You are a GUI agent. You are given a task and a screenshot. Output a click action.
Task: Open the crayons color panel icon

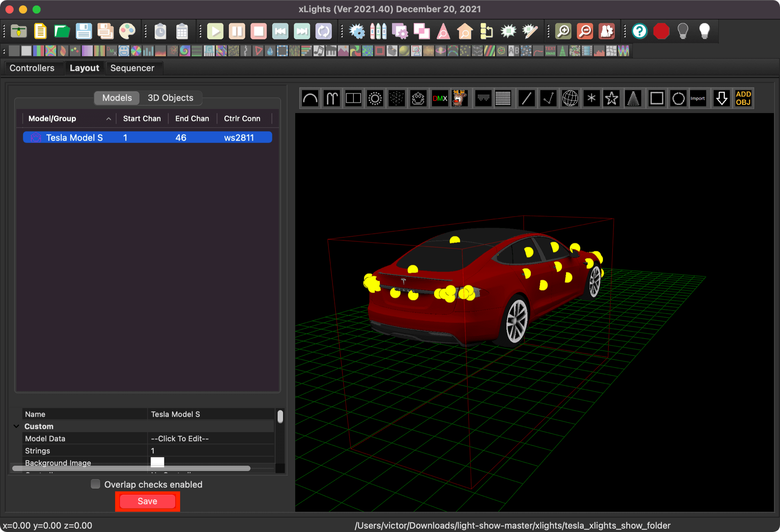(x=379, y=31)
